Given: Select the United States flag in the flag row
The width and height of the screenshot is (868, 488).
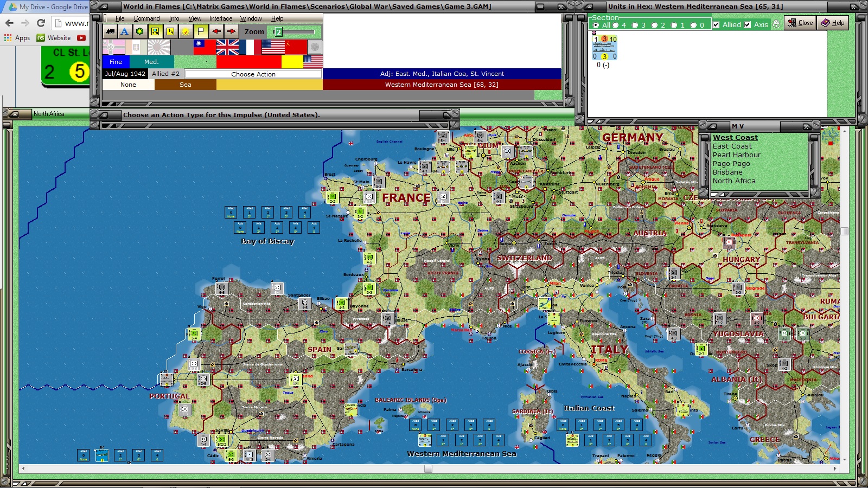Looking at the screenshot, I should 273,47.
